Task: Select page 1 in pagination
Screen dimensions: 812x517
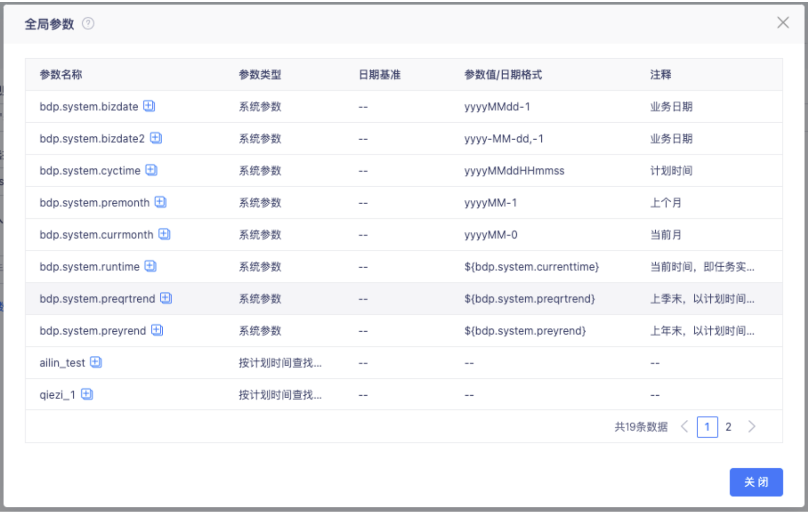Action: 707,427
